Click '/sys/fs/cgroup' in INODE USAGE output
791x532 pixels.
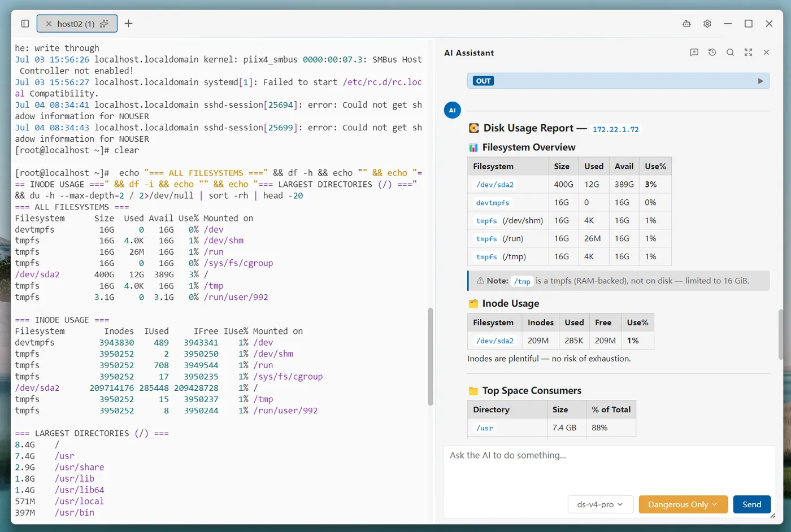point(288,377)
